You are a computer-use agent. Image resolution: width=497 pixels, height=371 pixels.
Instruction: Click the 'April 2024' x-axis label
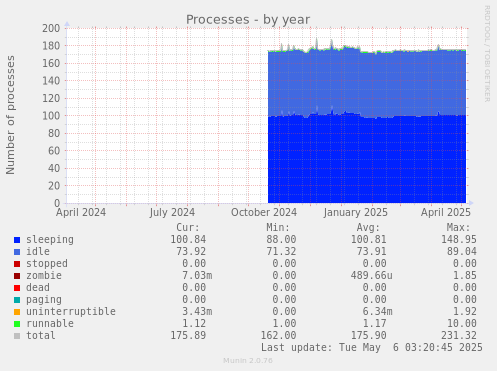pyautogui.click(x=81, y=213)
